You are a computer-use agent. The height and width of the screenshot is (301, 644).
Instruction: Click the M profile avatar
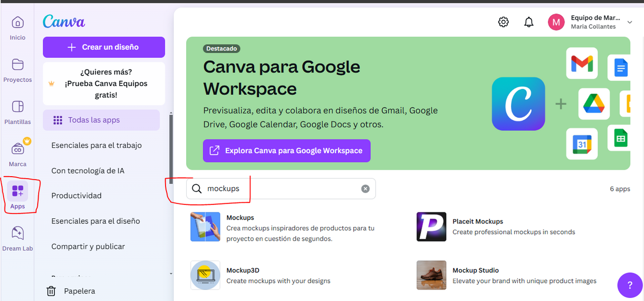pos(556,22)
